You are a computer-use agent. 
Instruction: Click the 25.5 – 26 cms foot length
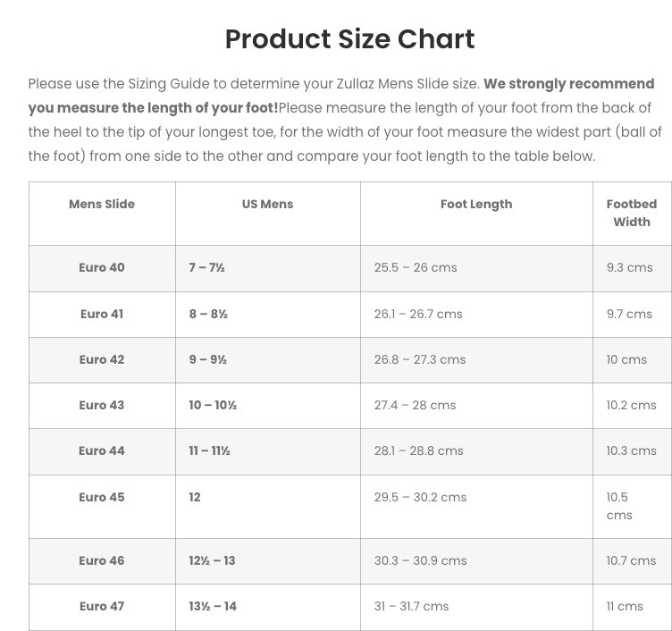point(416,268)
